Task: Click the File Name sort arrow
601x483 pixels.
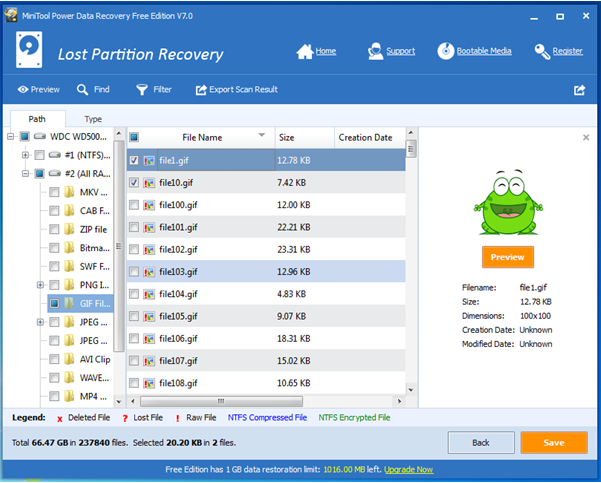Action: click(x=262, y=135)
